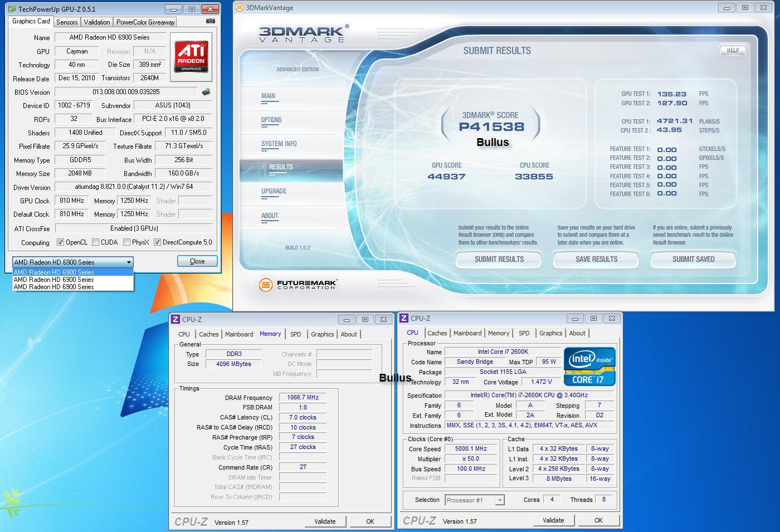Select the Graphics Card tab in GPU-Z

31,21
